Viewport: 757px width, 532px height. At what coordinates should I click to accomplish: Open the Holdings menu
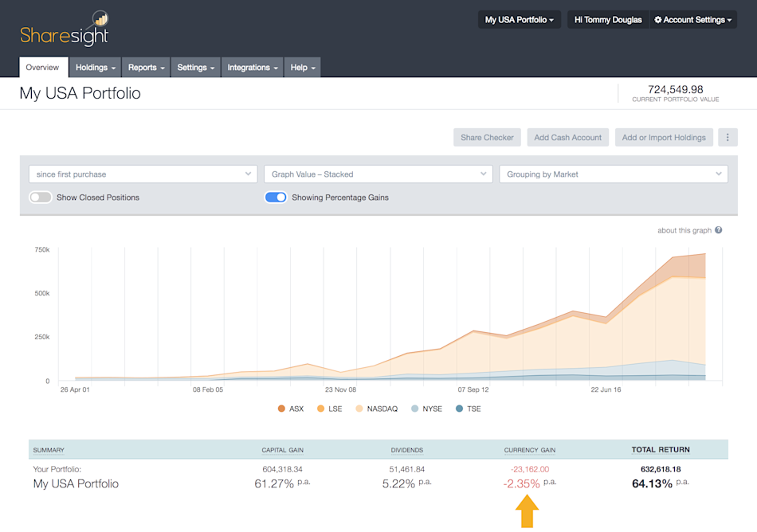95,68
